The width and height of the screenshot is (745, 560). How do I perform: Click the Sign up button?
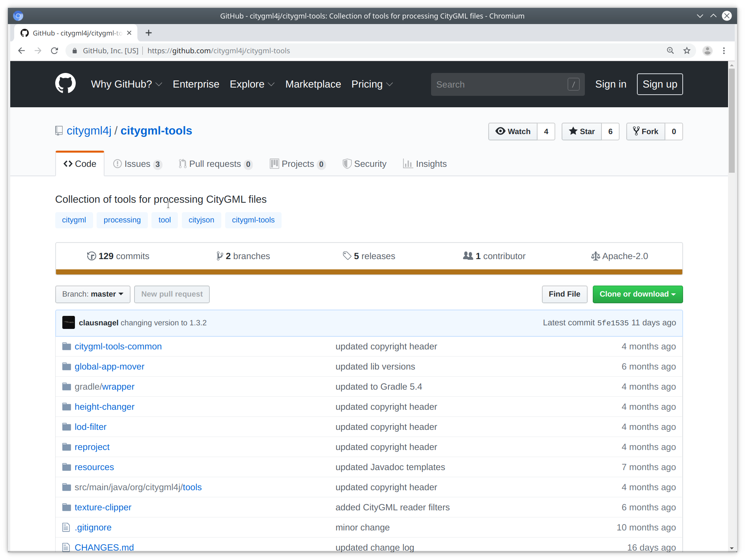[x=660, y=84]
